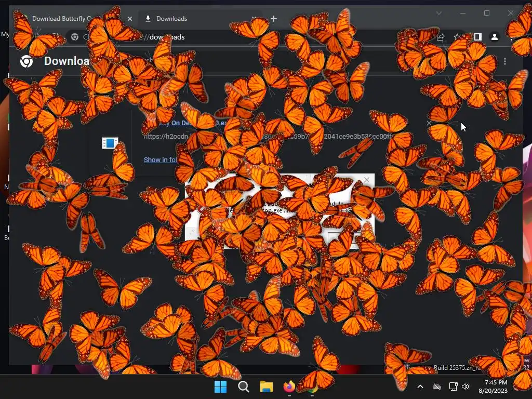The width and height of the screenshot is (532, 399).
Task: Open File Explorer from taskbar
Action: pyautogui.click(x=267, y=387)
